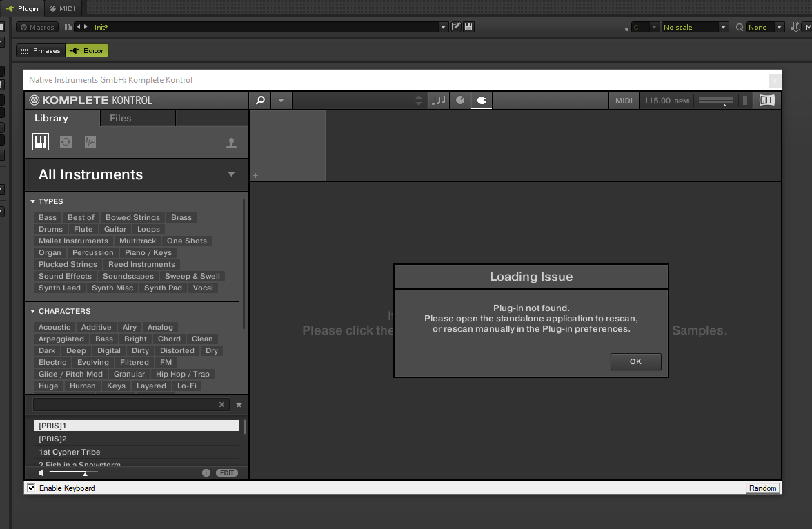812x529 pixels.
Task: Click the prehear speaker icon
Action: (x=41, y=472)
